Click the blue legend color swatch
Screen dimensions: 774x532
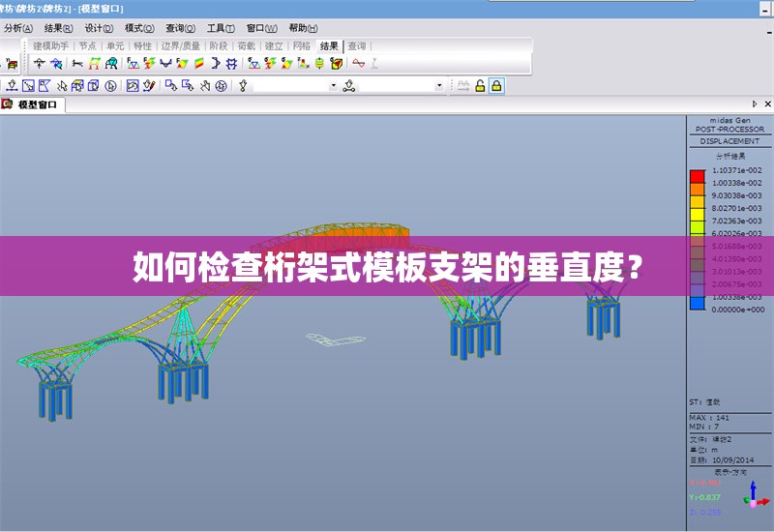point(697,303)
